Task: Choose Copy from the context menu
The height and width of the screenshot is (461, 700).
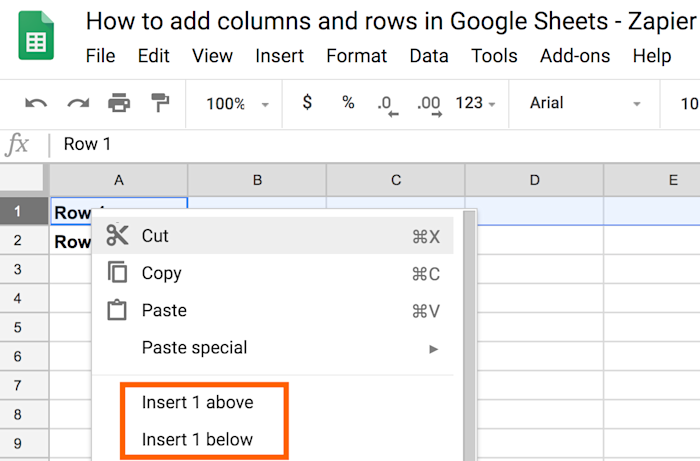Action: 273,273
